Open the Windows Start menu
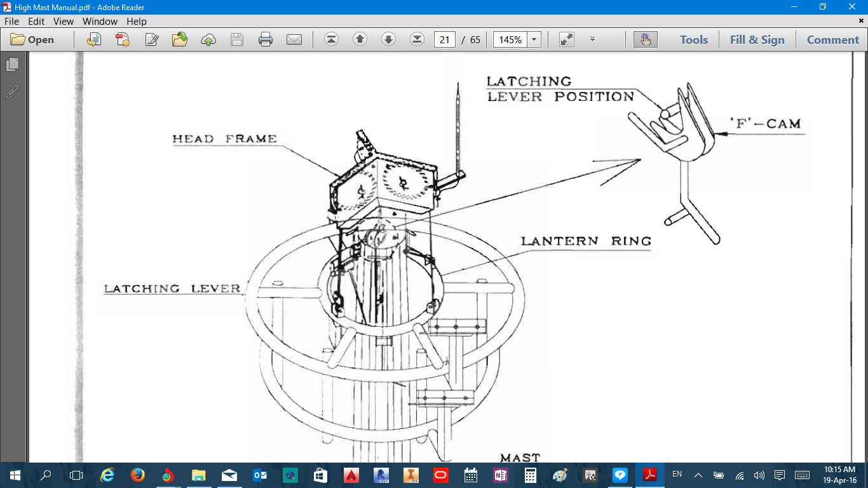 click(x=15, y=475)
